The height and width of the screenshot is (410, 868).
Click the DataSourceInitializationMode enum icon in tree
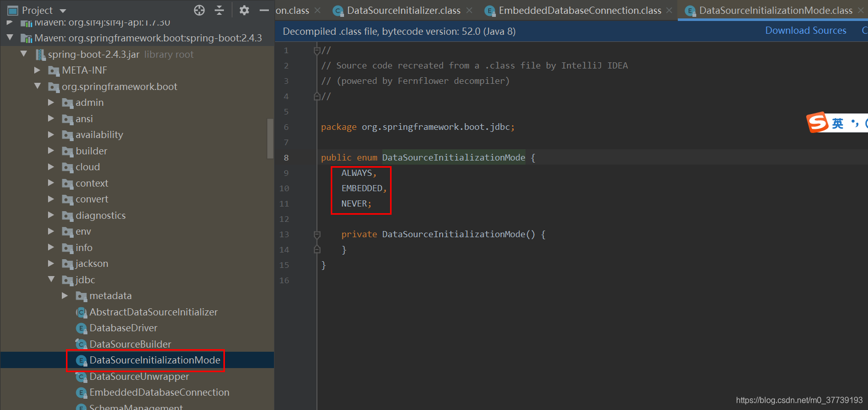click(81, 360)
